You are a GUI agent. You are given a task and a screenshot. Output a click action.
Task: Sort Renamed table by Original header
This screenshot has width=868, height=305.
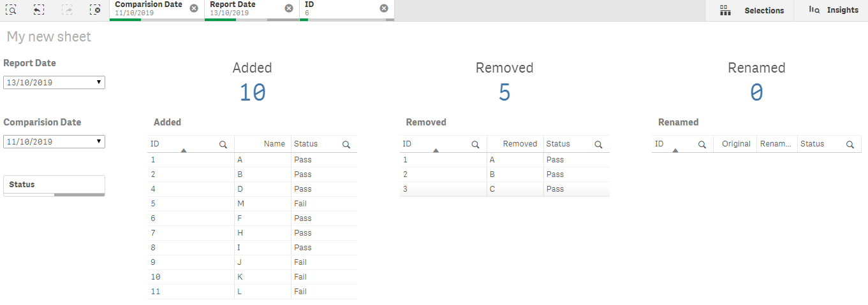click(x=736, y=144)
